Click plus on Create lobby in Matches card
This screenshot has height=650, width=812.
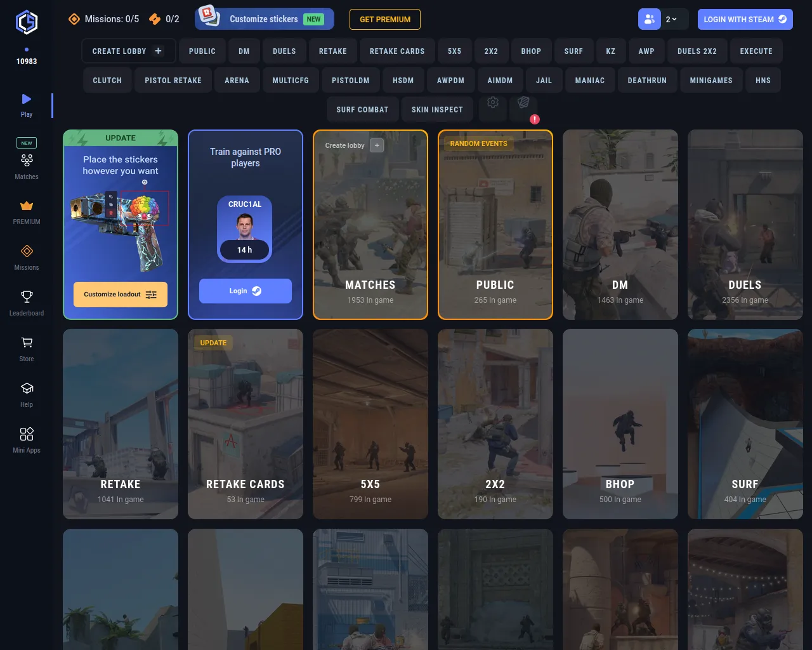[377, 145]
